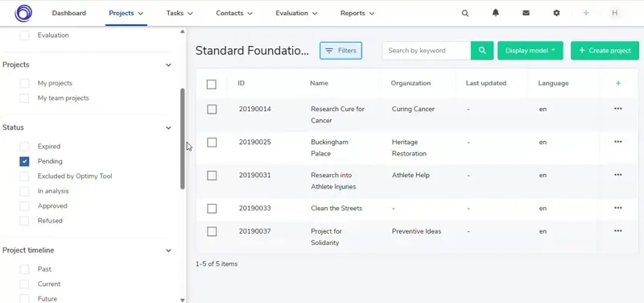Check the Refused status filter
This screenshot has height=303, width=644.
coord(25,220)
